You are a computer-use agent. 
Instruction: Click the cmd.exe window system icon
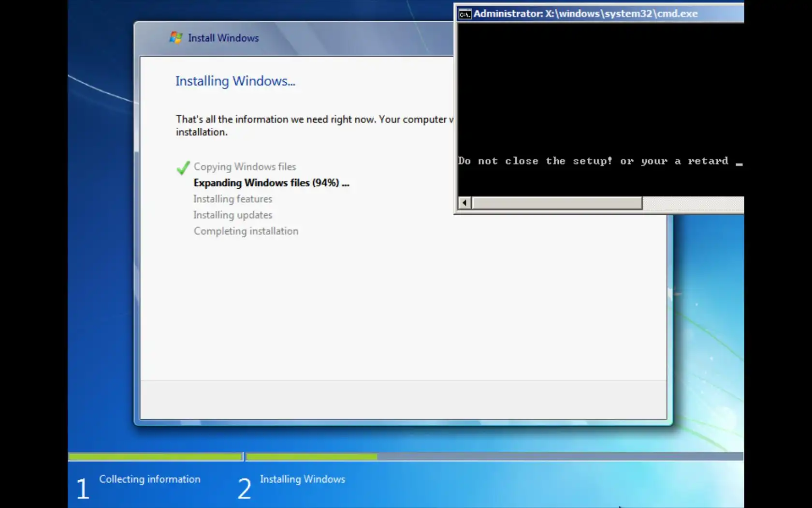[x=464, y=14]
